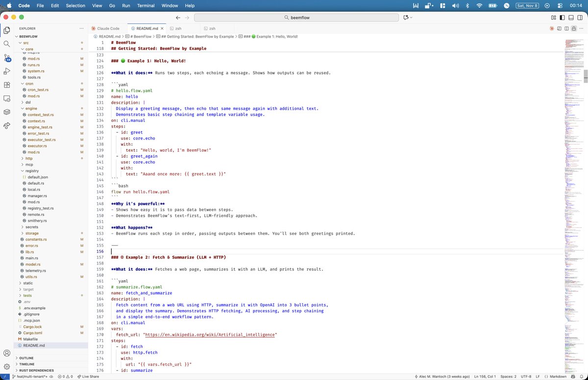Select the Makefile in Explorer

(30, 339)
